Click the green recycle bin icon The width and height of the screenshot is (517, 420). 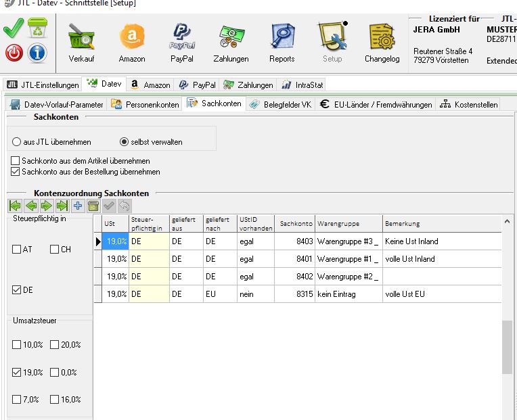(x=38, y=28)
